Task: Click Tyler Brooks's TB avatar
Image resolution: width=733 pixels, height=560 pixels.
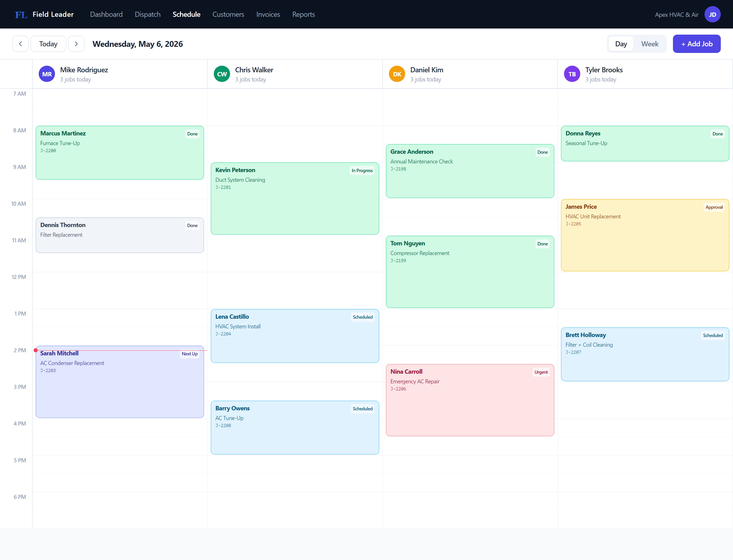Action: [x=572, y=74]
